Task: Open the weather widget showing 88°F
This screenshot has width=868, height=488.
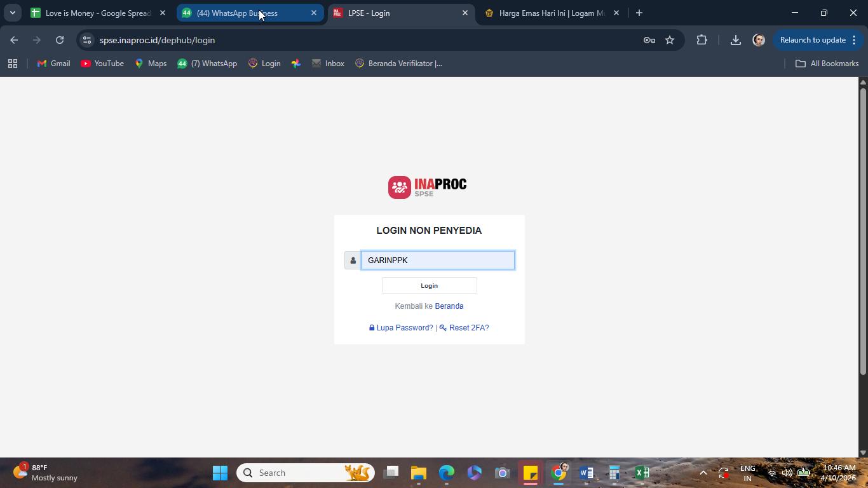Action: point(46,473)
